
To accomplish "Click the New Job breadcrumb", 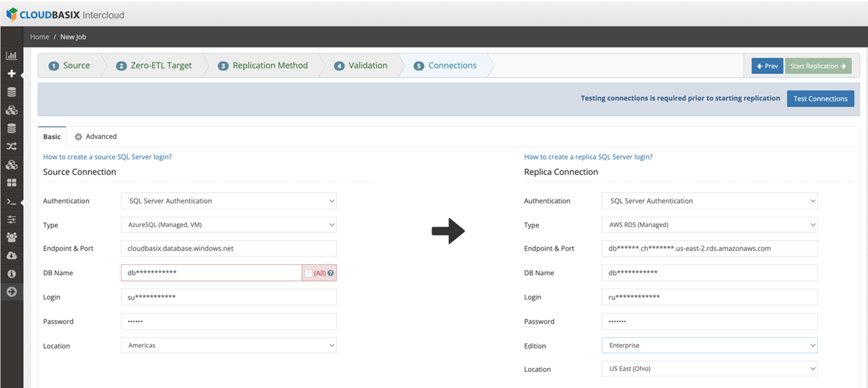I will point(73,37).
